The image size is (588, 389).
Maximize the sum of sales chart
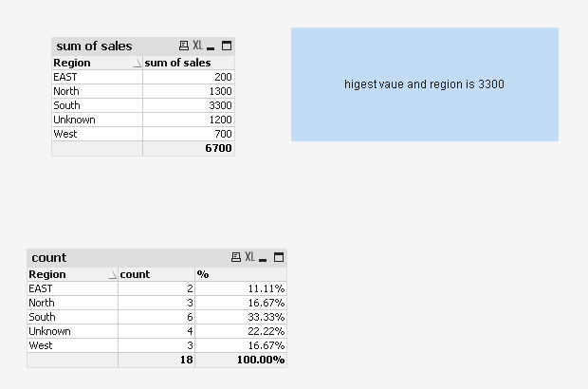click(x=227, y=46)
